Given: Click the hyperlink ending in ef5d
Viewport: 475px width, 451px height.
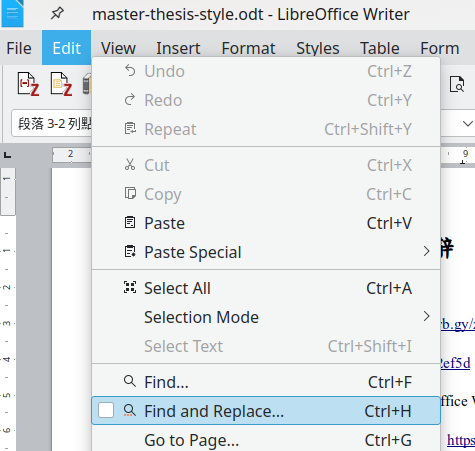Looking at the screenshot, I should tap(455, 363).
